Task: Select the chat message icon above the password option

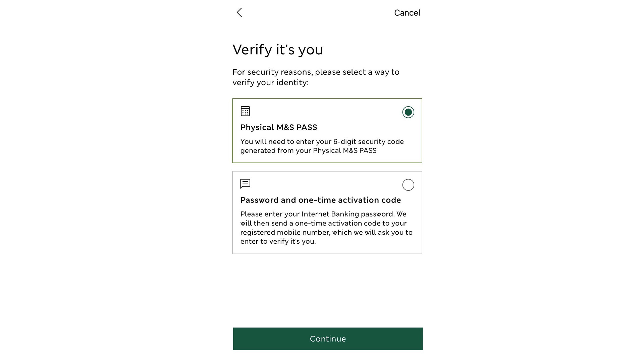Action: 245,183
